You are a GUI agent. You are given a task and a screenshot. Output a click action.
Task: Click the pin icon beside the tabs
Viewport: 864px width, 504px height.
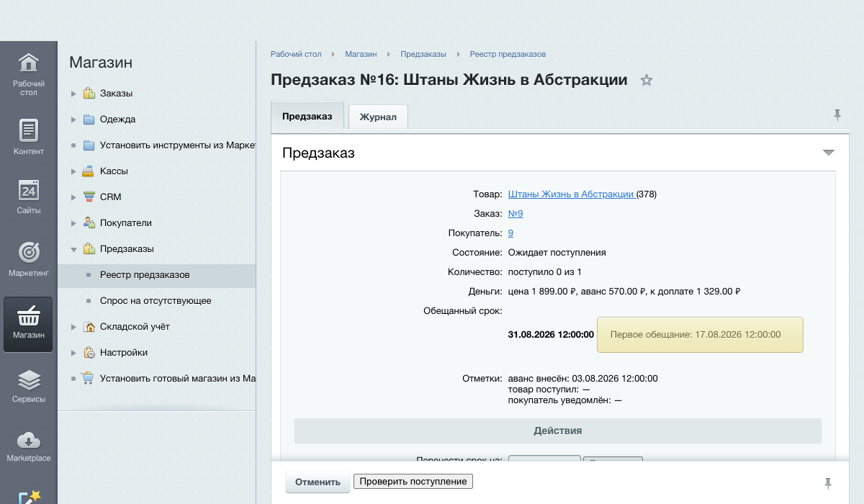837,115
